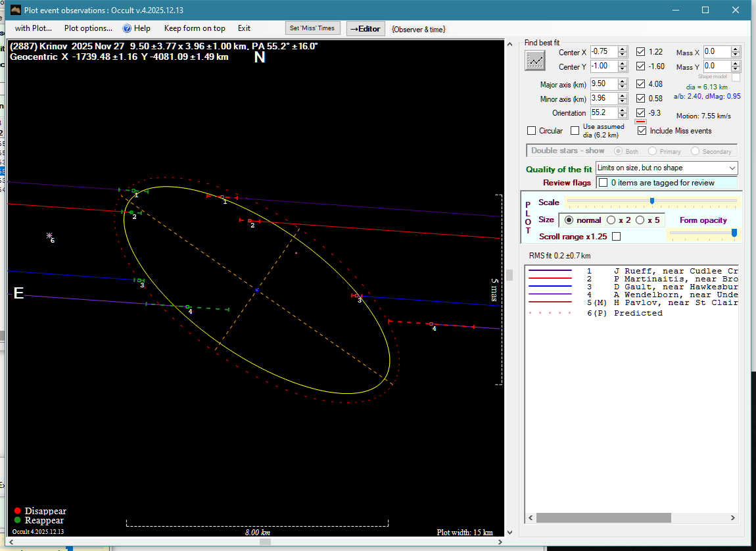Click the Set 'Miss' Times button
This screenshot has height=551, width=756.
coord(313,28)
